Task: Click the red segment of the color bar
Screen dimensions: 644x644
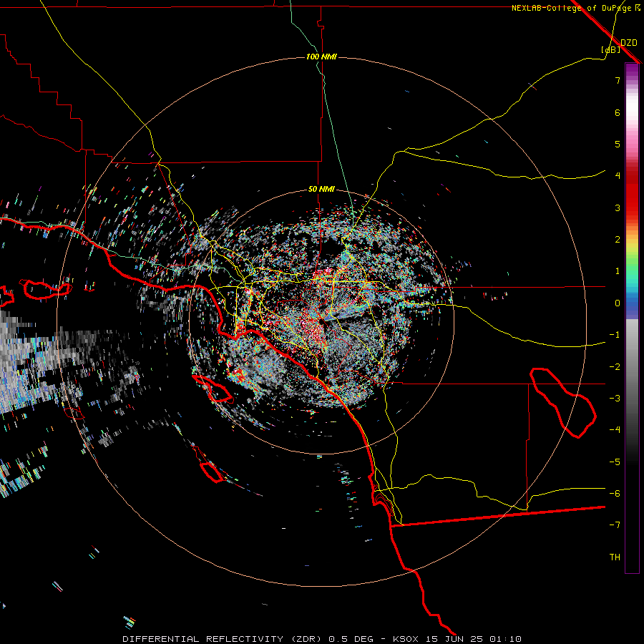Action: click(632, 193)
